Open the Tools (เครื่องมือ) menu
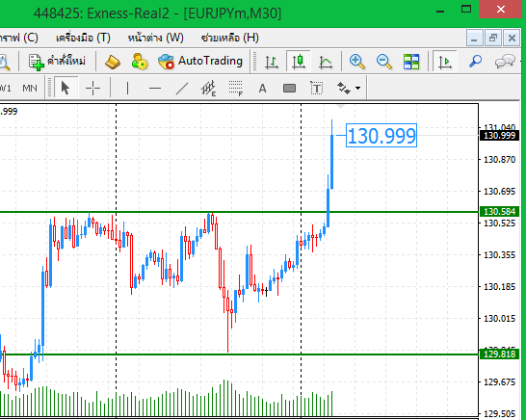The width and height of the screenshot is (526, 420). (x=83, y=38)
